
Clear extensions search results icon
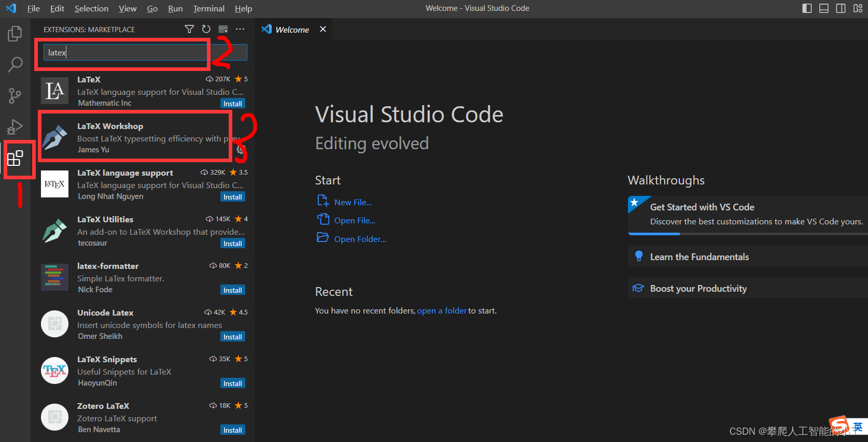tap(223, 29)
